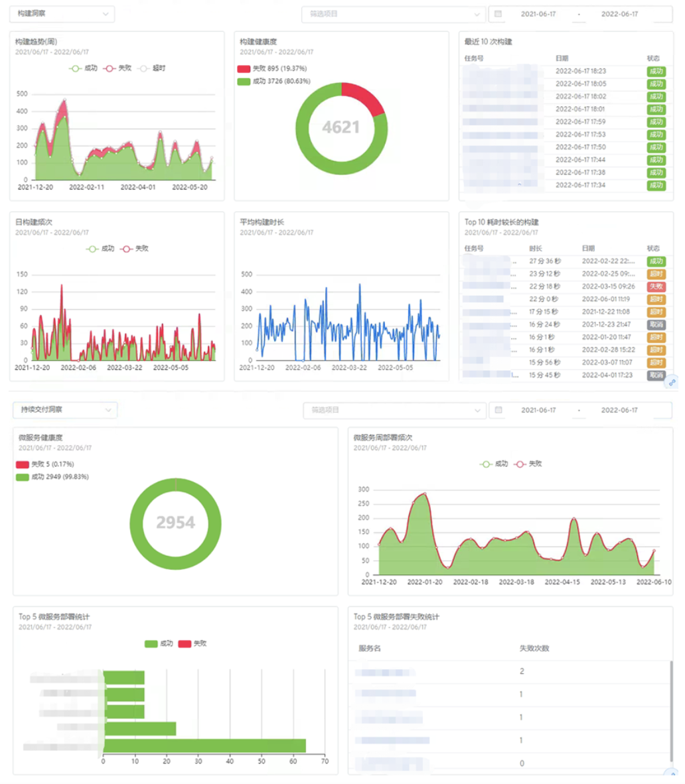The height and width of the screenshot is (784, 685).
Task: Toggle 失败 legend in Top 5 微服务部署统计
Action: click(192, 643)
